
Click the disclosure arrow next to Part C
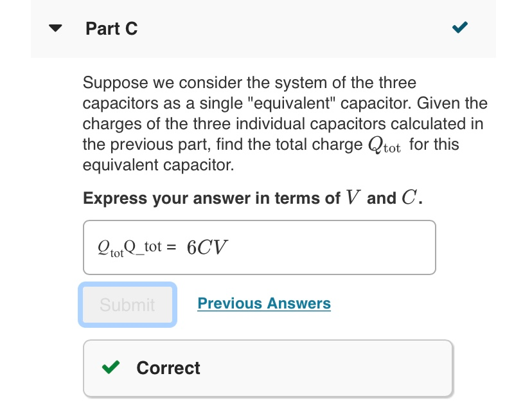click(x=55, y=28)
